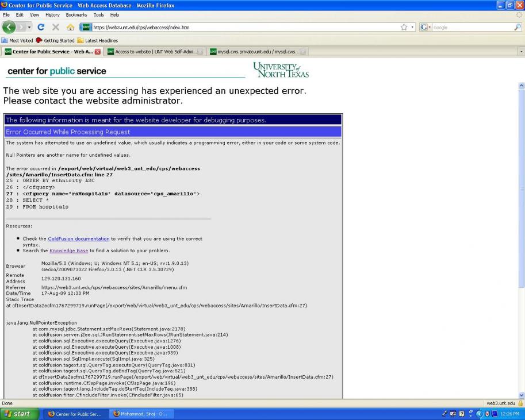Close the Center for Public Service tab
Viewport: 525px width, 420px height.
coord(97,52)
